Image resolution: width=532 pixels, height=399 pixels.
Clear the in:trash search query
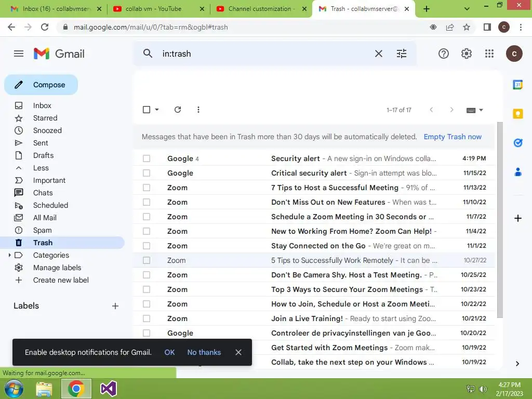click(379, 54)
